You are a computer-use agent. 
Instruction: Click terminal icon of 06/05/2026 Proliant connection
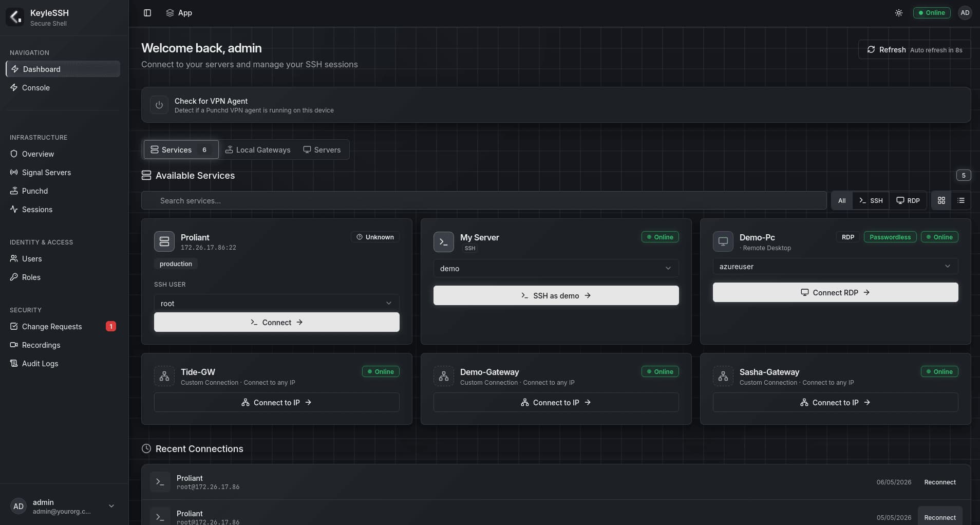[160, 482]
